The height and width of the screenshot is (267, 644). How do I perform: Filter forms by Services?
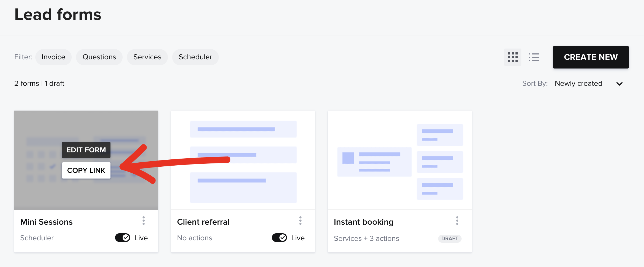point(147,57)
